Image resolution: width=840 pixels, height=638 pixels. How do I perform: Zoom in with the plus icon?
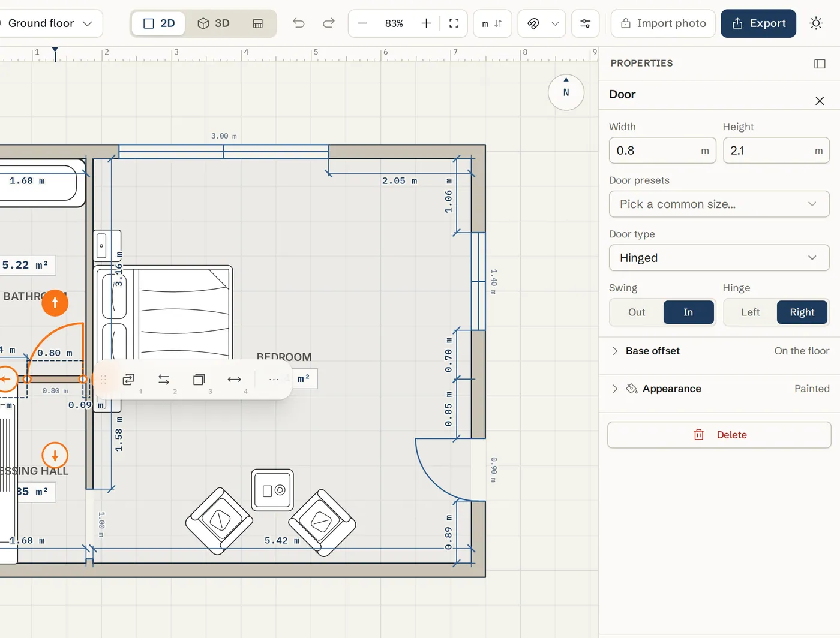click(x=426, y=23)
